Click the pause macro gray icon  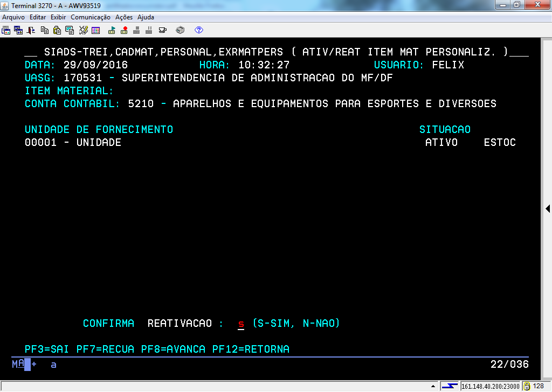[149, 30]
